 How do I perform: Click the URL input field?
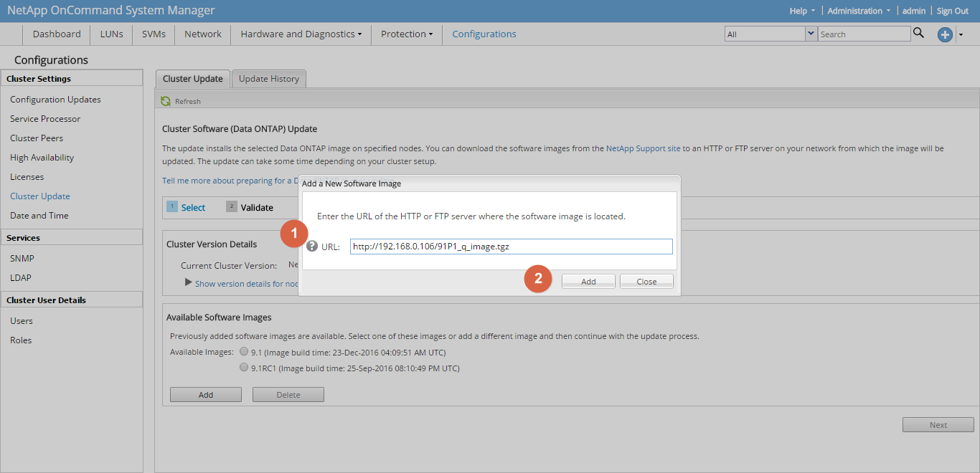click(512, 247)
